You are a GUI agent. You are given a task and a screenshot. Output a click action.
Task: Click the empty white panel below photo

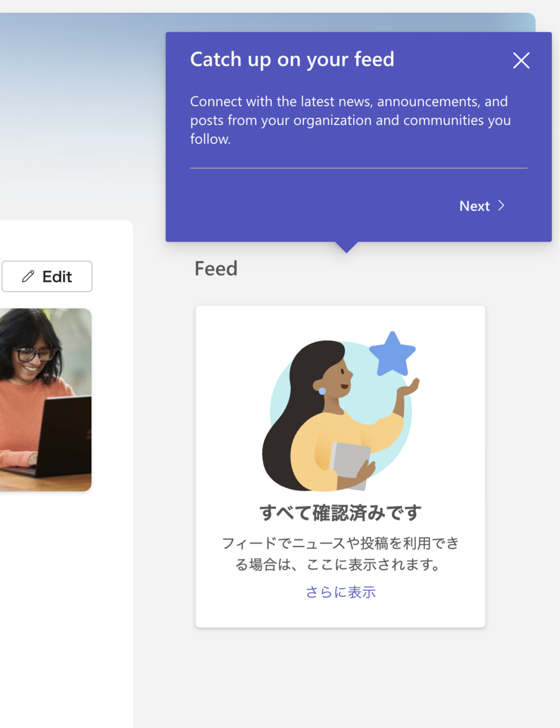[66, 607]
